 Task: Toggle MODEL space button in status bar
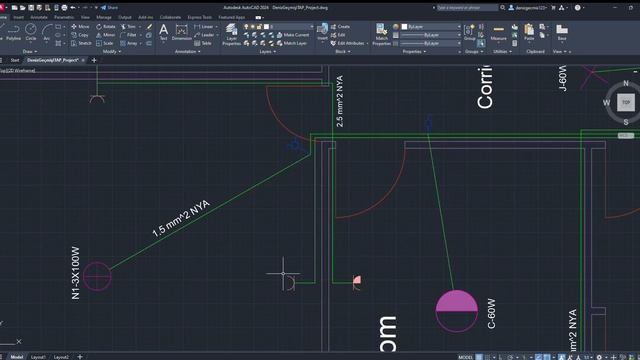tap(466, 357)
